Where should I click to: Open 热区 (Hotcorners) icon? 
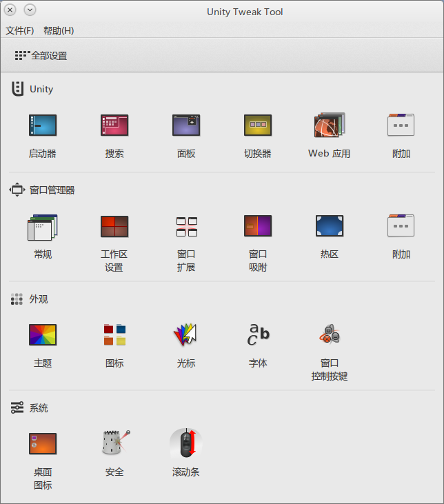click(330, 225)
